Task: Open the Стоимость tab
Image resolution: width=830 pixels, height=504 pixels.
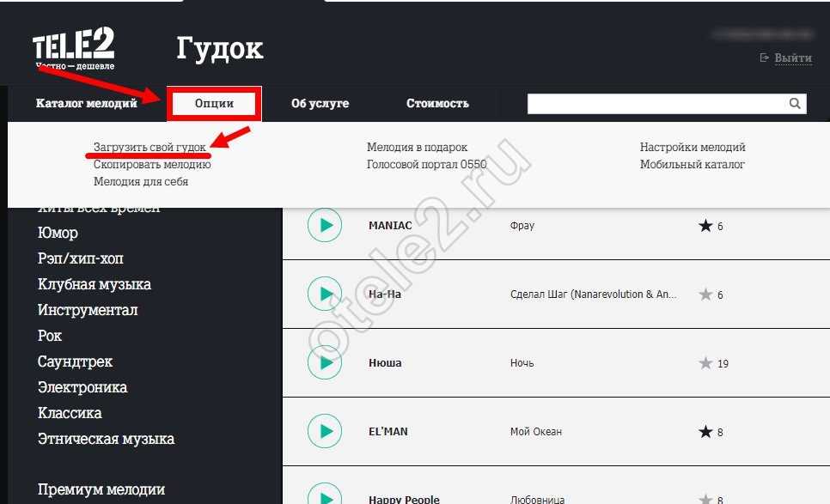Action: tap(437, 104)
